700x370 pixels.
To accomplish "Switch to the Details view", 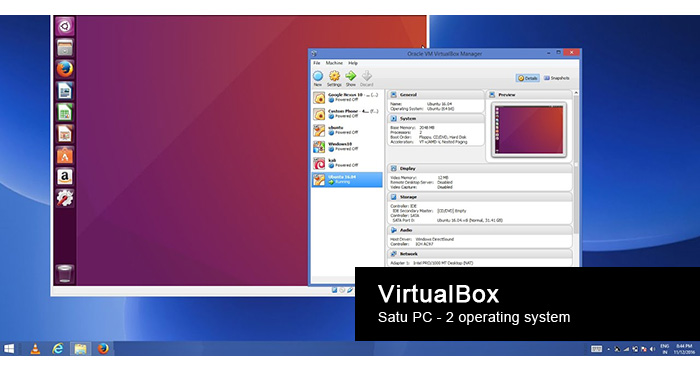I will click(x=528, y=78).
